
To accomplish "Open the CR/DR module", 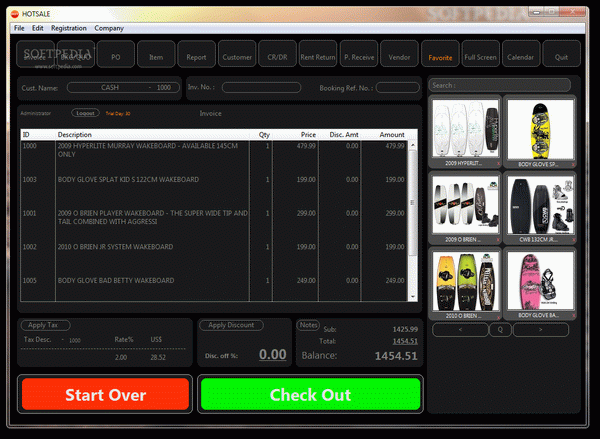I will tap(277, 54).
